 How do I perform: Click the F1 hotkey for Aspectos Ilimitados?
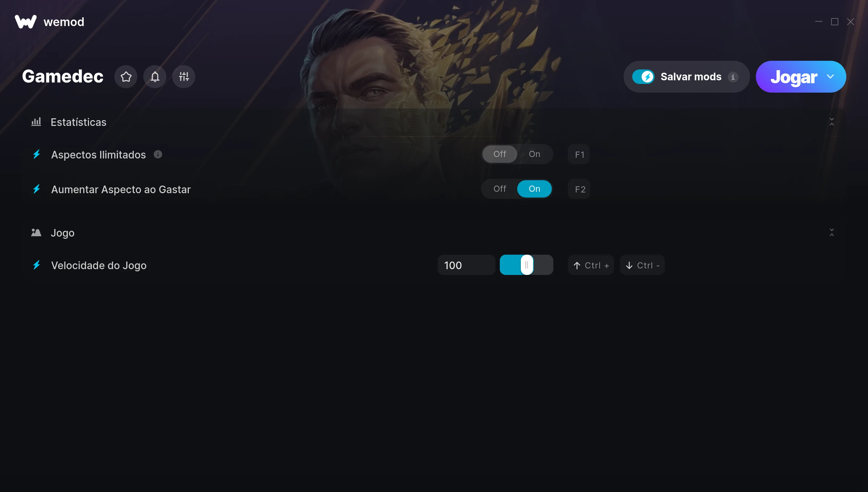click(579, 154)
